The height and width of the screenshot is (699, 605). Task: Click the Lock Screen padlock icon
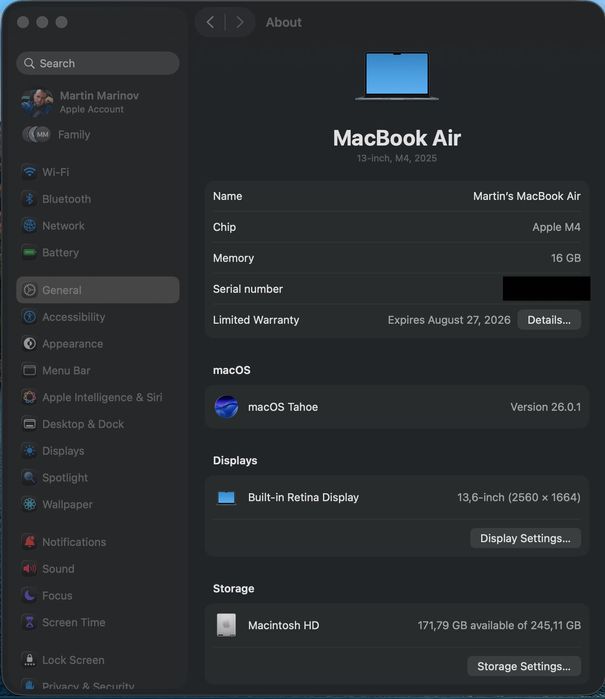click(x=29, y=660)
